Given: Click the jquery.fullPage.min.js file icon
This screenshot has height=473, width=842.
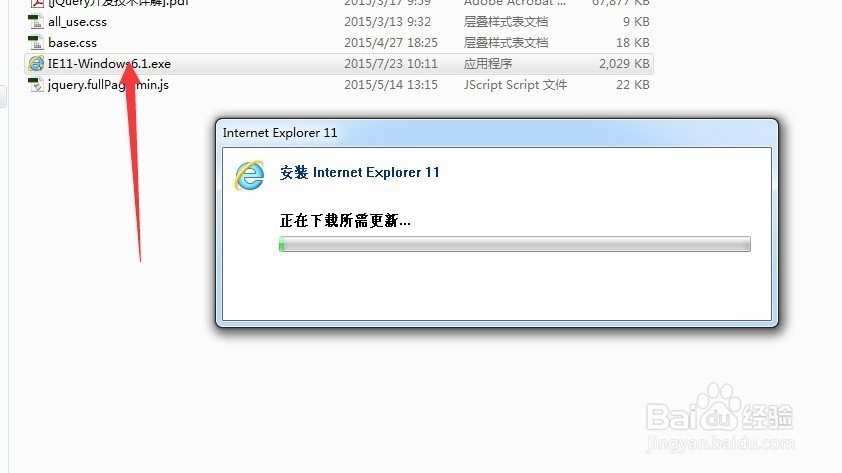Looking at the screenshot, I should click(35, 84).
